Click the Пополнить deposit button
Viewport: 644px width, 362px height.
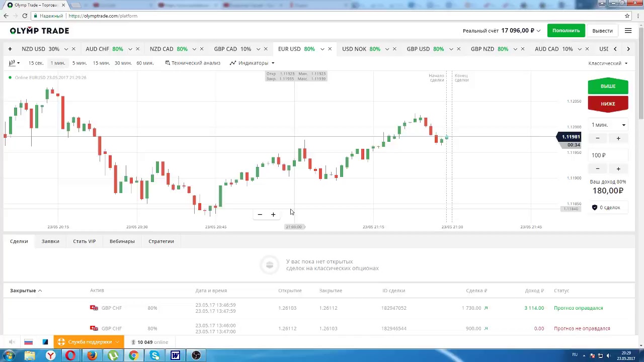point(566,31)
